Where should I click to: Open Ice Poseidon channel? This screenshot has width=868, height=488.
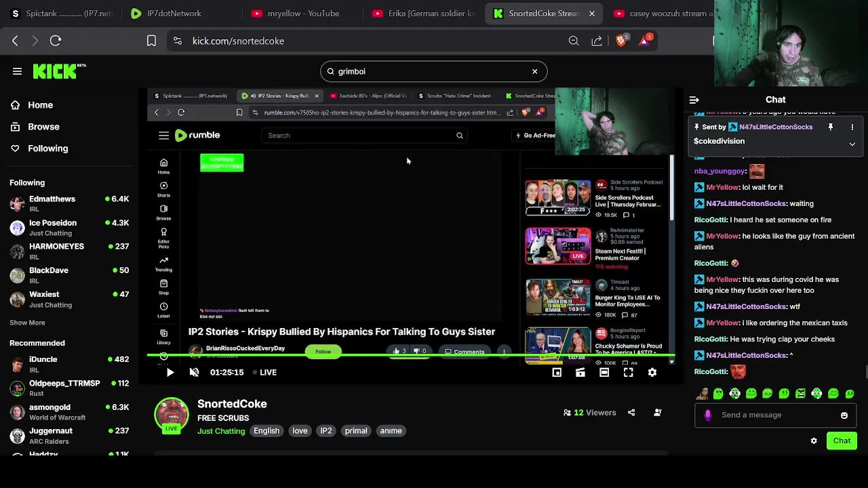[69, 227]
